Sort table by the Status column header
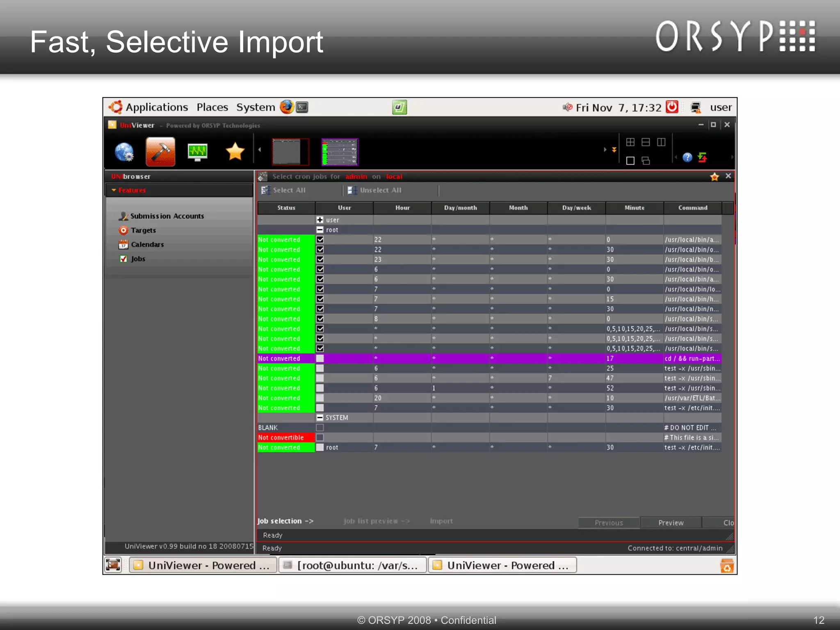The height and width of the screenshot is (630, 840). click(286, 208)
